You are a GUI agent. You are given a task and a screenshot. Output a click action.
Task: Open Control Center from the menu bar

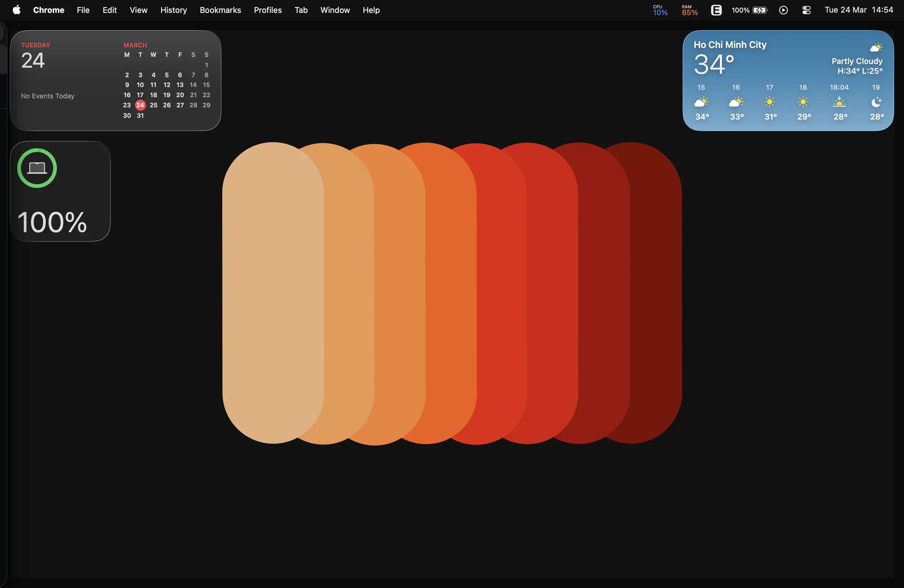pos(807,10)
